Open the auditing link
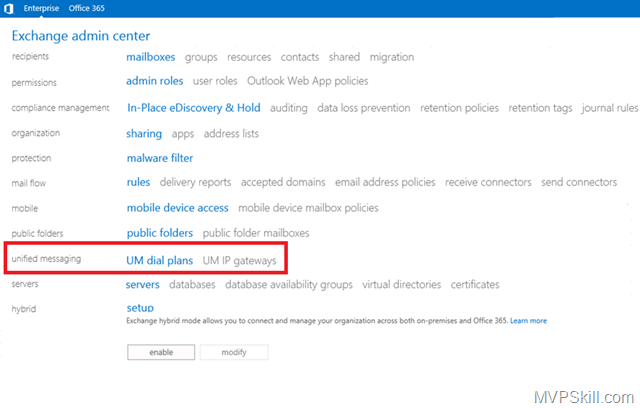 pyautogui.click(x=289, y=109)
